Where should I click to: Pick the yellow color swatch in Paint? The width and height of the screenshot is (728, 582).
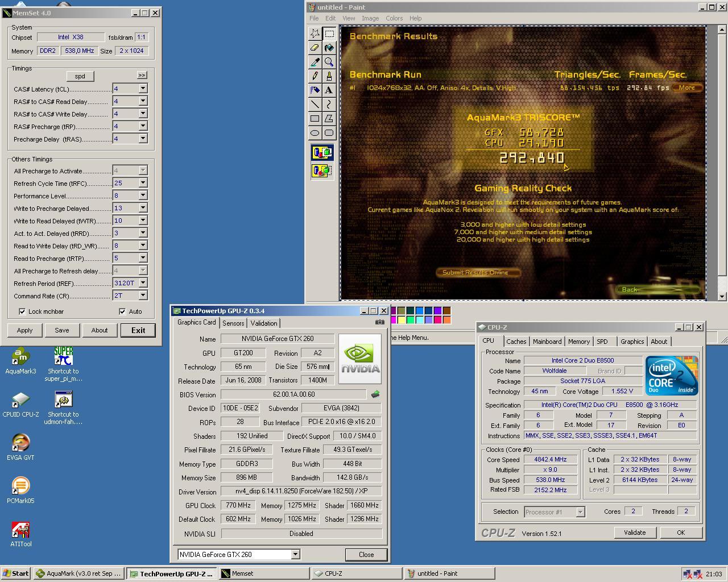[402, 320]
